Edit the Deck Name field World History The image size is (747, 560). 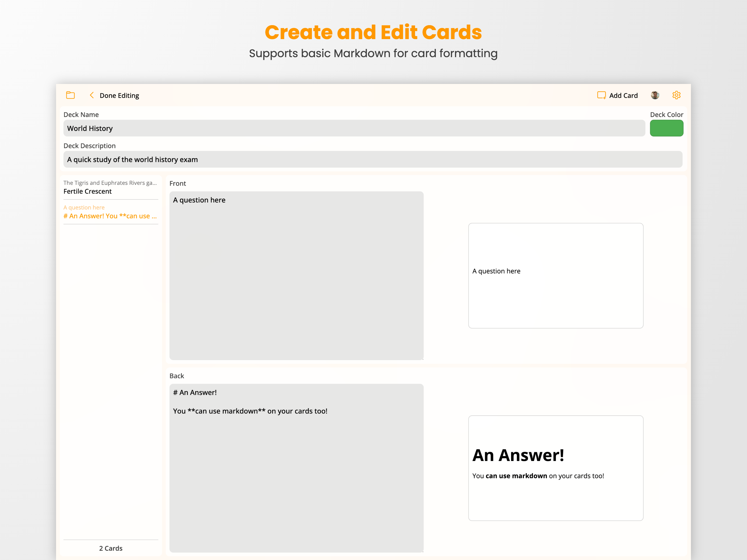[x=354, y=128]
